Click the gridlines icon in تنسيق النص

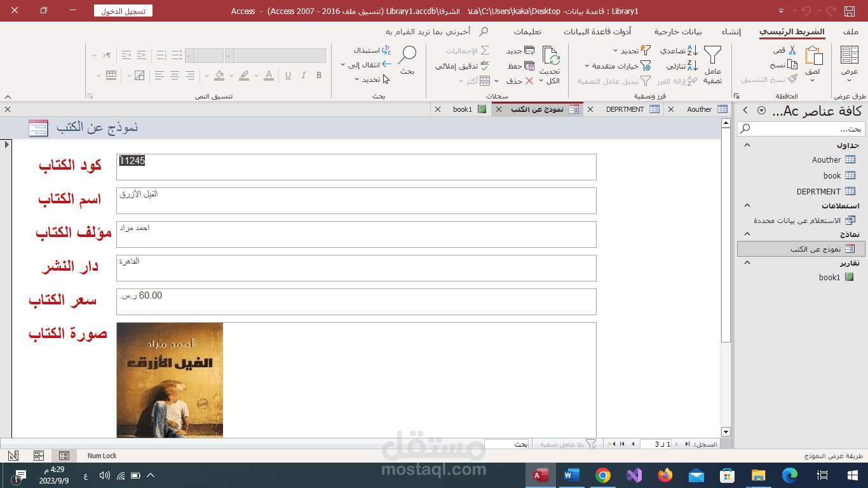[x=111, y=76]
